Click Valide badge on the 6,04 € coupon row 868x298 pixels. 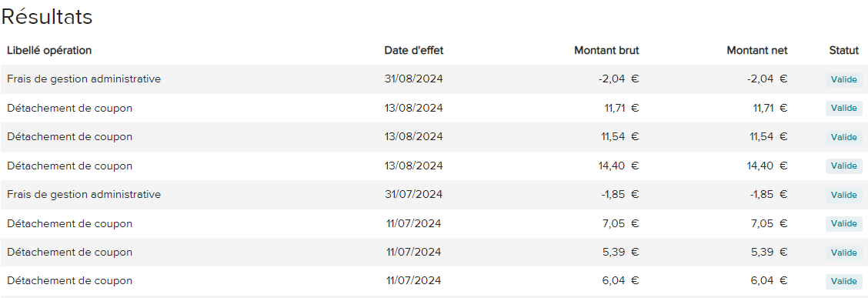843,281
